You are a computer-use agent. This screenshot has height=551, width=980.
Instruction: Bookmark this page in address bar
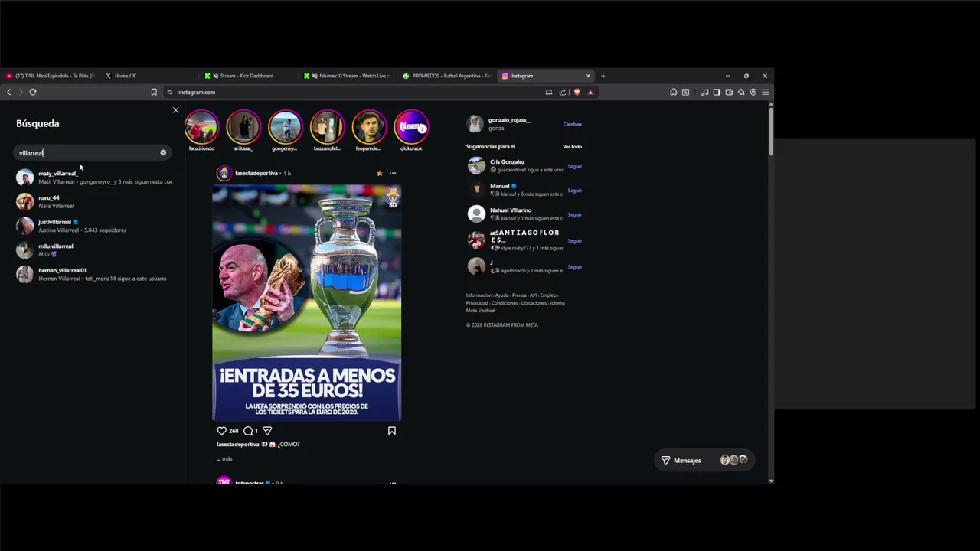tap(154, 92)
